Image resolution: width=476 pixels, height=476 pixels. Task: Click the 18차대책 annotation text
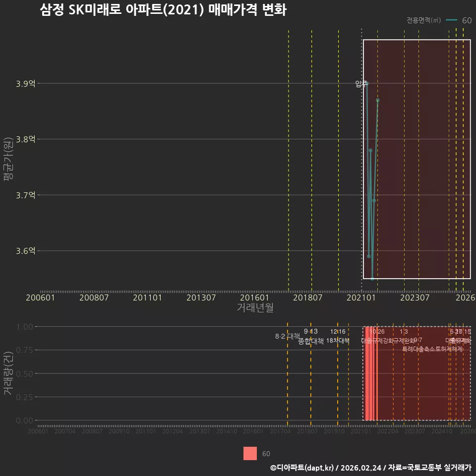pos(338,341)
